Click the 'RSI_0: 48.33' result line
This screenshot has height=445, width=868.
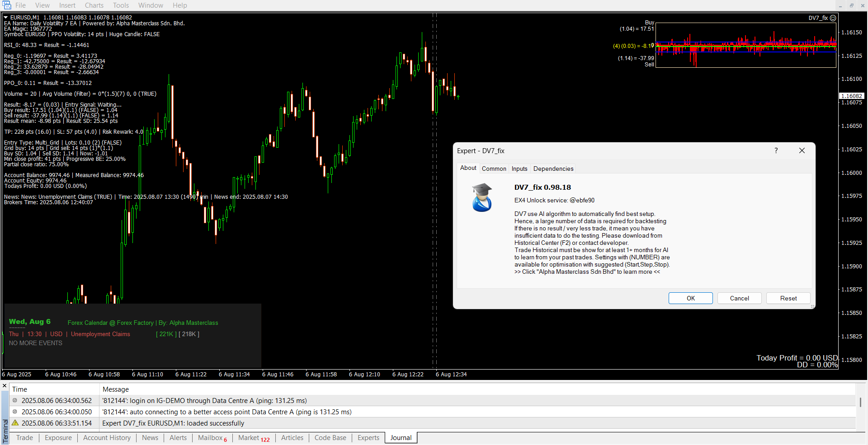(47, 45)
